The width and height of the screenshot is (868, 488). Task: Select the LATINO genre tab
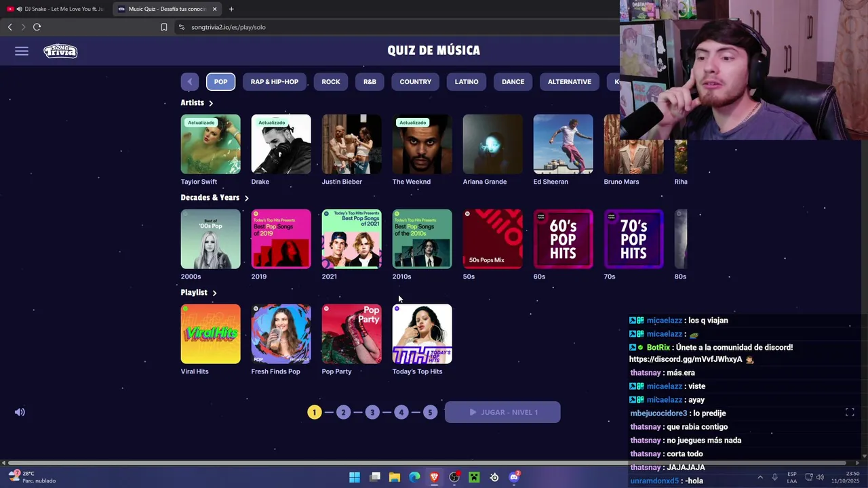[x=467, y=81]
